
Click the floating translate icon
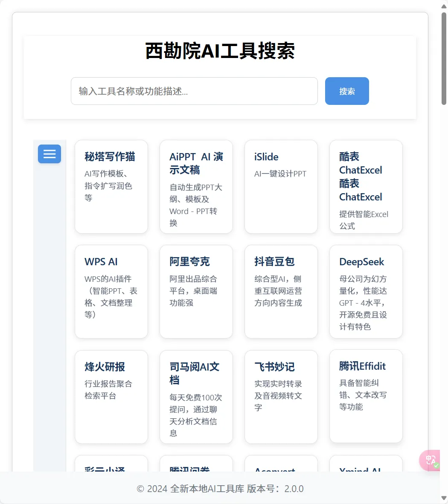[x=430, y=460]
